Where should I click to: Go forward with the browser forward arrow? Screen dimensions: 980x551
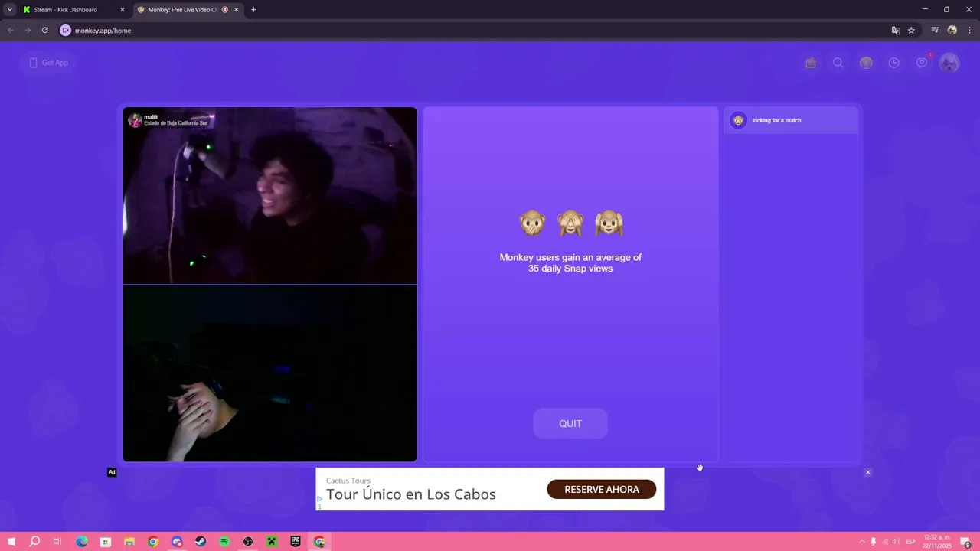click(x=28, y=31)
